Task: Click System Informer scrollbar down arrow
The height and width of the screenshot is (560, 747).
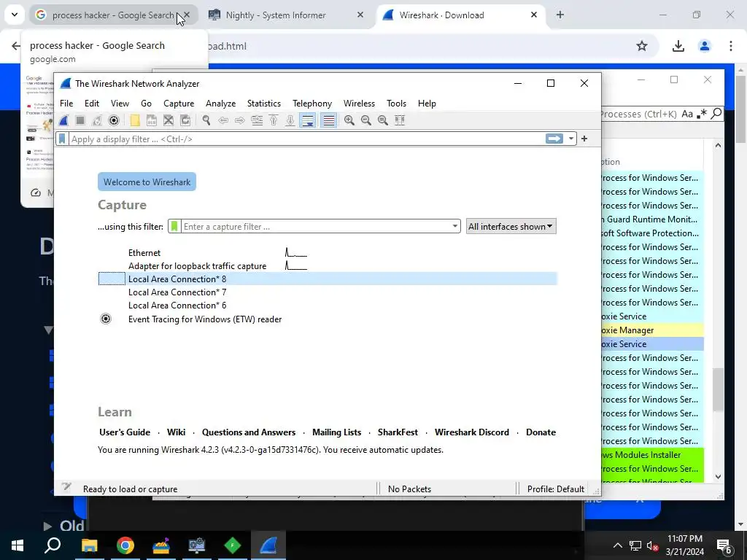Action: click(x=718, y=477)
